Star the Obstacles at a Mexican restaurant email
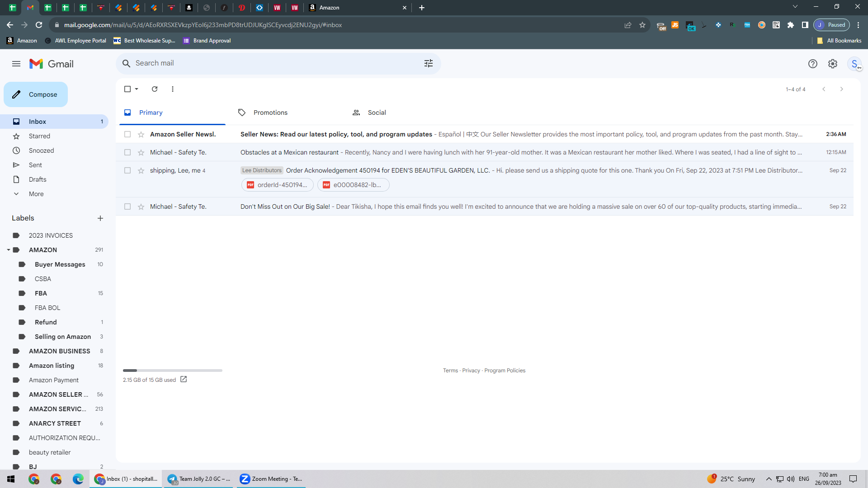The image size is (868, 488). point(141,152)
